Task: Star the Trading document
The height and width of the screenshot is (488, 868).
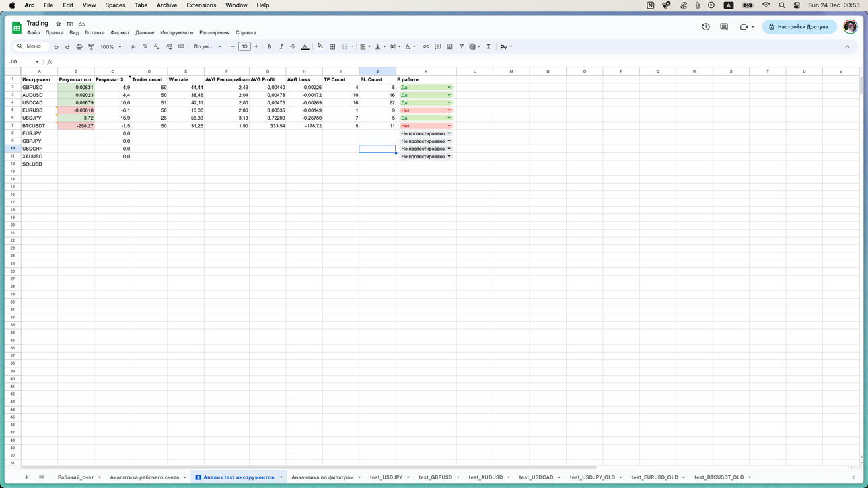Action: 59,24
